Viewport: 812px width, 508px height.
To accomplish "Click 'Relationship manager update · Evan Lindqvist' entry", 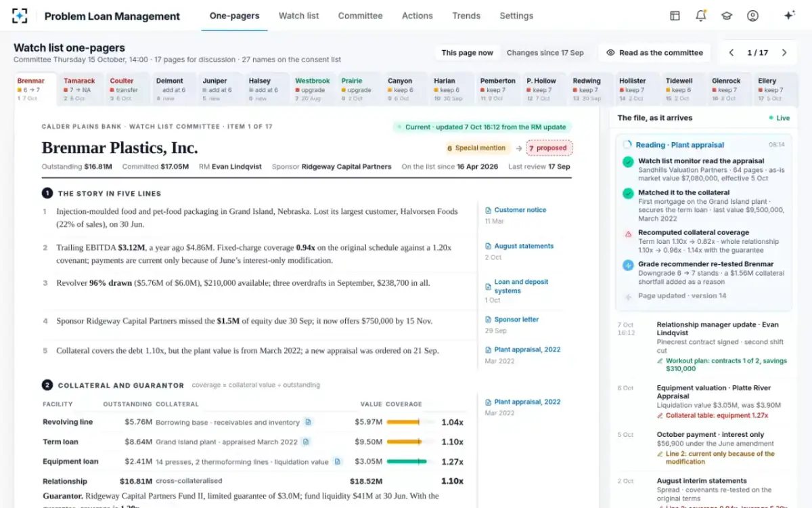I will (x=704, y=345).
